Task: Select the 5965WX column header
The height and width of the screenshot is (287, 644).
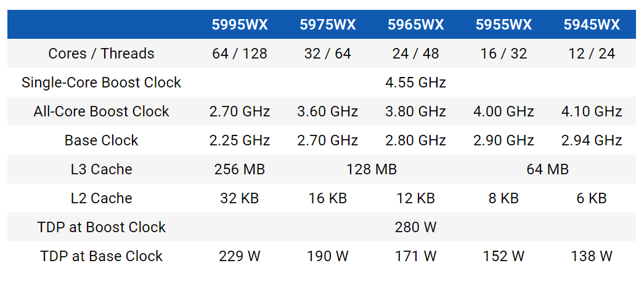Action: point(415,25)
